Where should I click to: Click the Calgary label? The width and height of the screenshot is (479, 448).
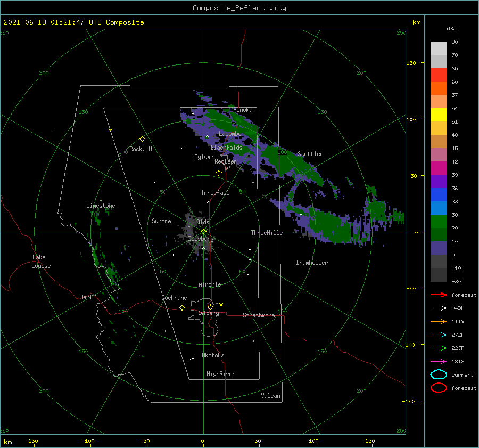pyautogui.click(x=208, y=313)
